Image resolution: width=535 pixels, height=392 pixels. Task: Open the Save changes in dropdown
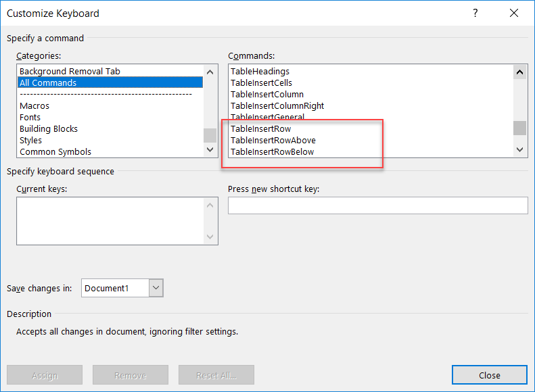(x=156, y=288)
